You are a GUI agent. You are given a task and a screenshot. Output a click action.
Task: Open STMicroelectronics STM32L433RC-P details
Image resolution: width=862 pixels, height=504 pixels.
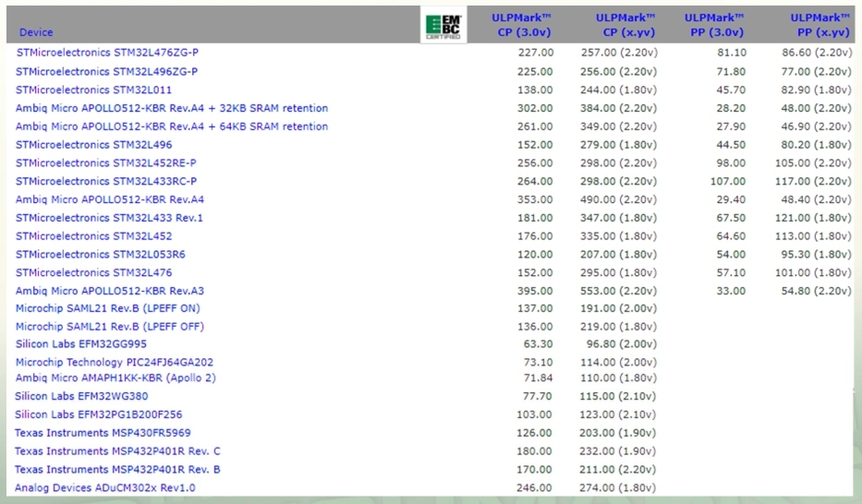(x=106, y=181)
